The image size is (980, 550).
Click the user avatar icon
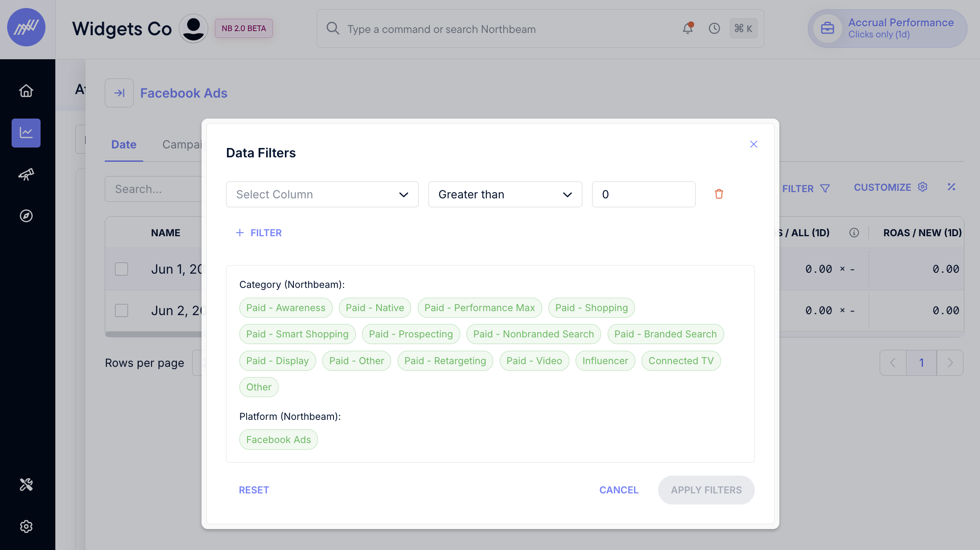(194, 28)
